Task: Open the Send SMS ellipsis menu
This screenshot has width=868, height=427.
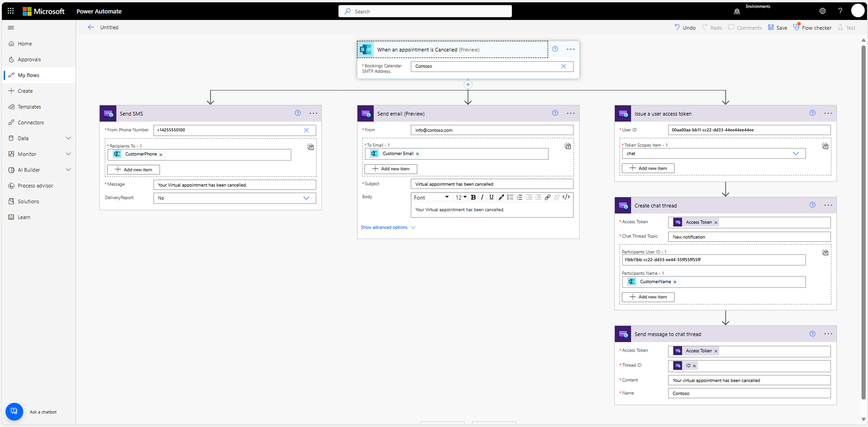Action: 313,113
